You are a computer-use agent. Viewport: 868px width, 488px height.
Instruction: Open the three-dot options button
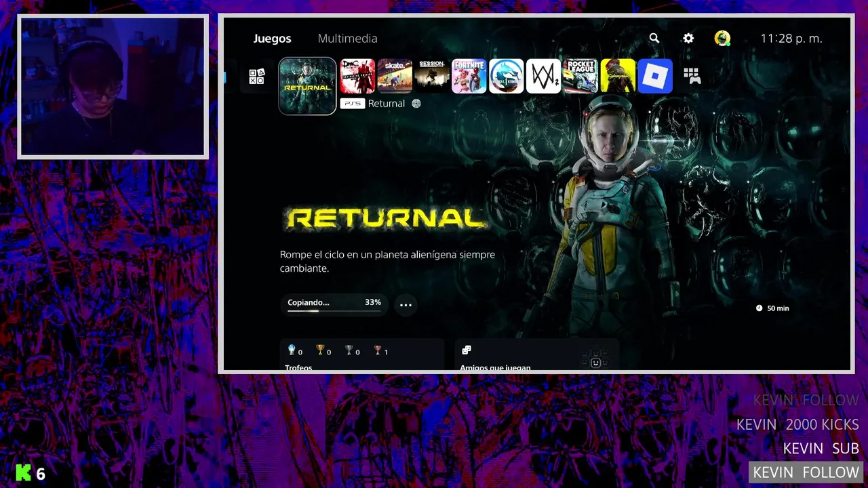(406, 305)
